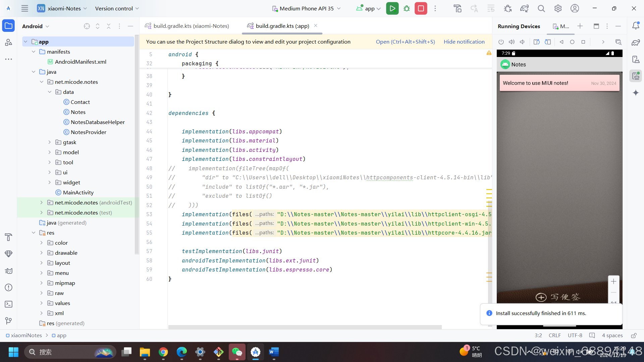Collapse the res folder in tree
Screen dimensions: 644x362
coord(34,233)
